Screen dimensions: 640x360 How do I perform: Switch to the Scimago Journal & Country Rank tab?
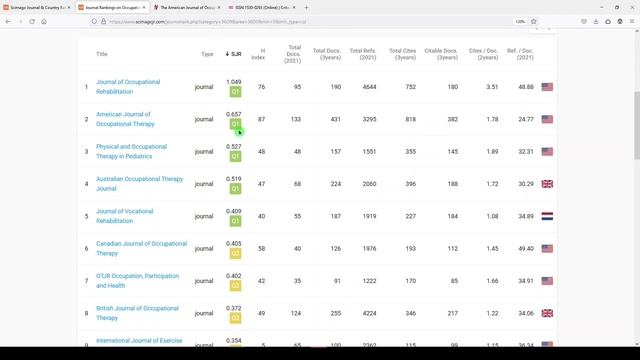37,7
